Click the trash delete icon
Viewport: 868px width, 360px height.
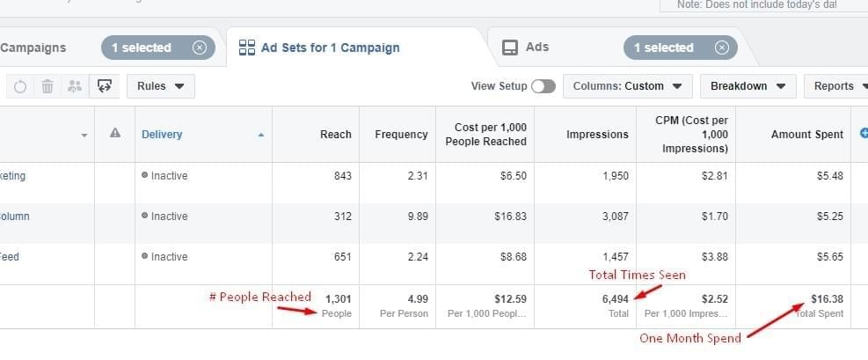[47, 86]
